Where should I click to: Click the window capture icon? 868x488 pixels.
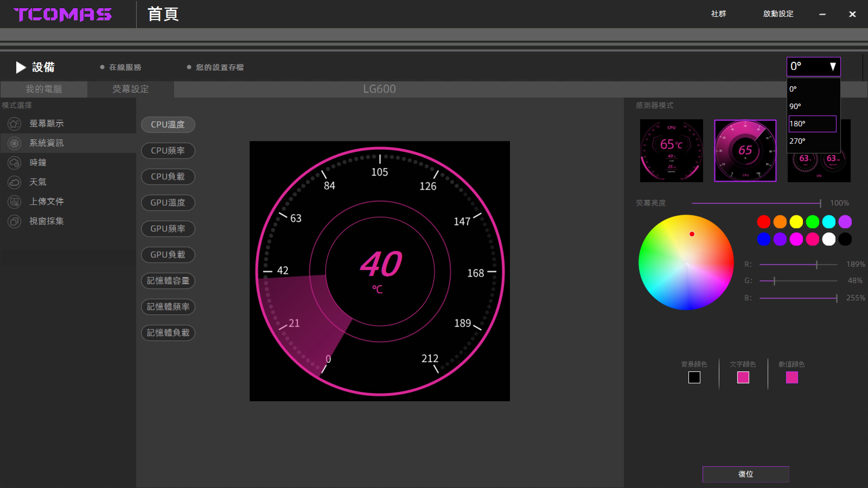[x=14, y=221]
